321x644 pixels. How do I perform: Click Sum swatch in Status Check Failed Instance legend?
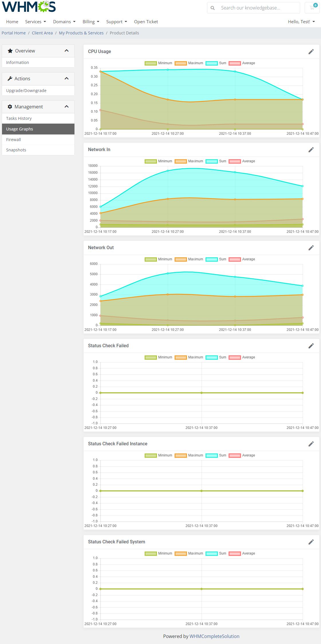pyautogui.click(x=212, y=456)
